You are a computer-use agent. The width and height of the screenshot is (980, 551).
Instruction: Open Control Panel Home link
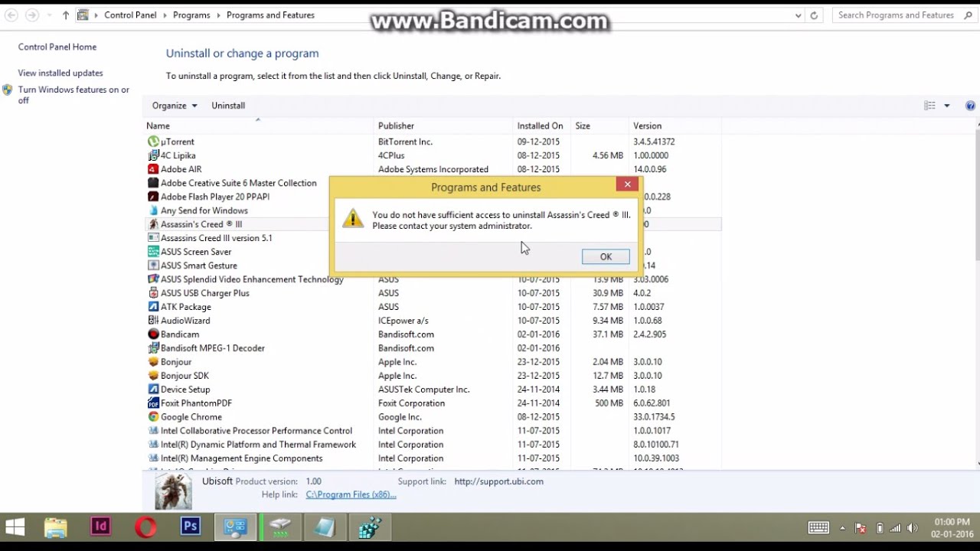[57, 47]
